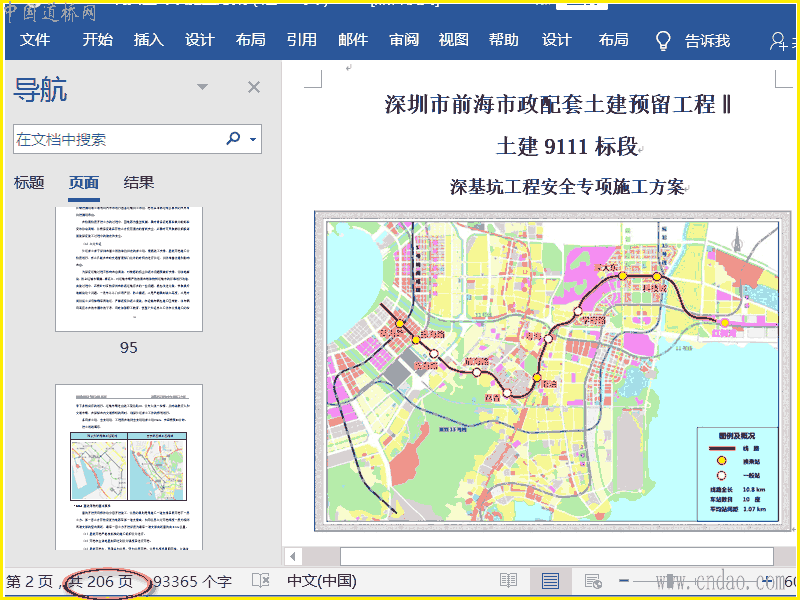Expand search options dropdown arrow
Image resolution: width=800 pixels, height=600 pixels.
pos(253,140)
